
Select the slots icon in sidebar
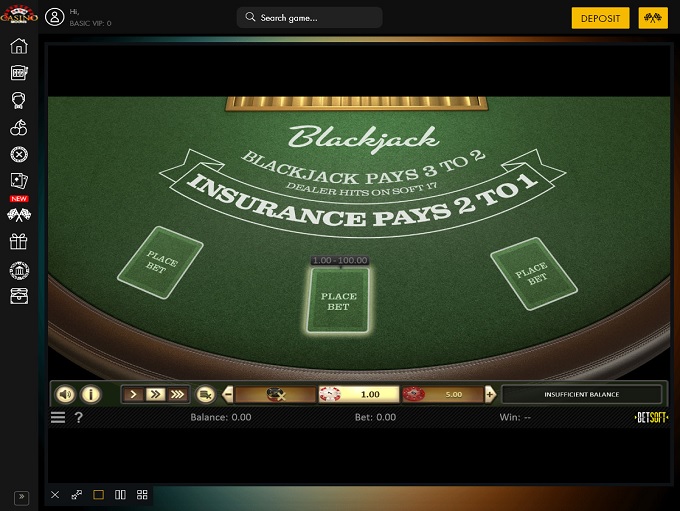pos(18,73)
